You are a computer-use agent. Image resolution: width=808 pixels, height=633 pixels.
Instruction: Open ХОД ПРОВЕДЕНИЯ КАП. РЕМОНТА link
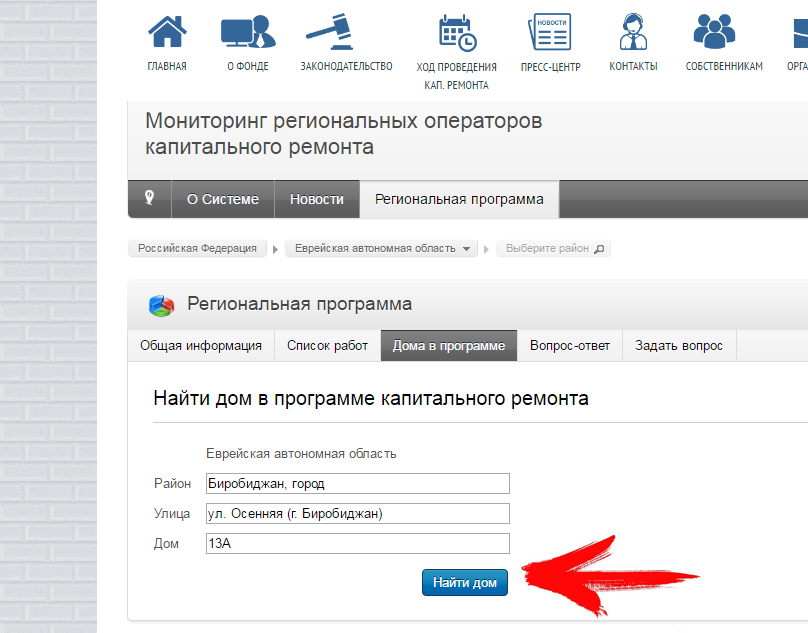tap(457, 76)
